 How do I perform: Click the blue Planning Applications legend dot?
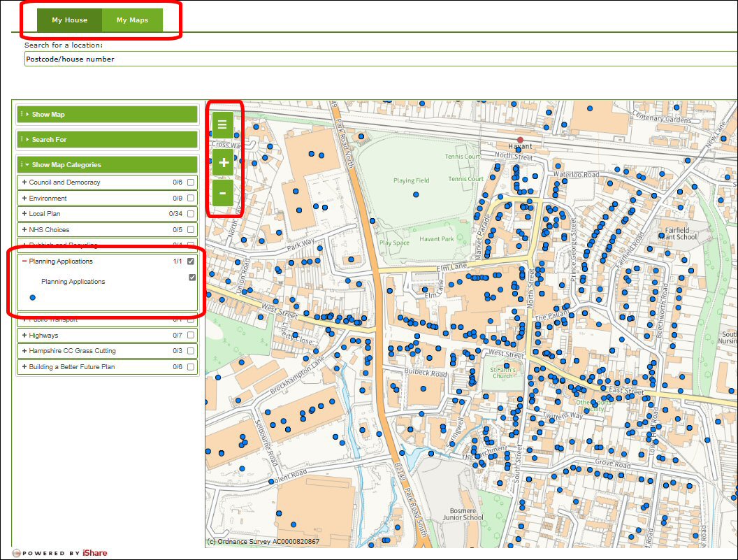tap(32, 298)
